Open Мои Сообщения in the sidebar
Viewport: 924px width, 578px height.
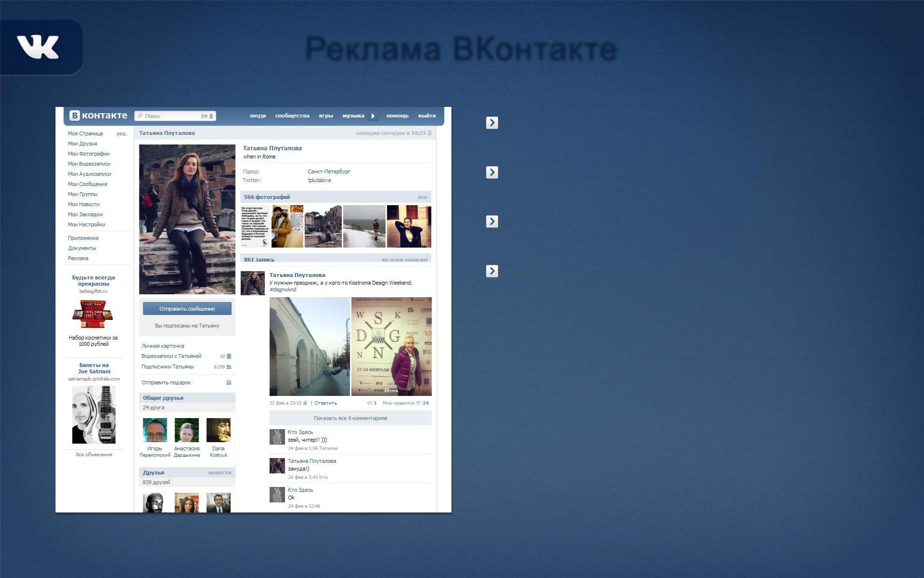[x=88, y=184]
